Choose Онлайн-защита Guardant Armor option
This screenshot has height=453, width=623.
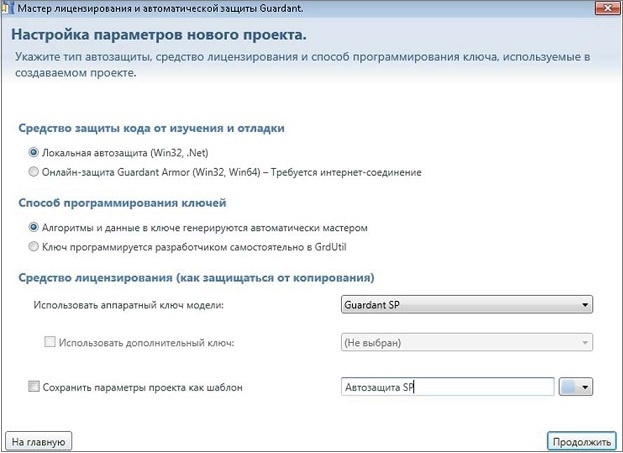[x=35, y=172]
